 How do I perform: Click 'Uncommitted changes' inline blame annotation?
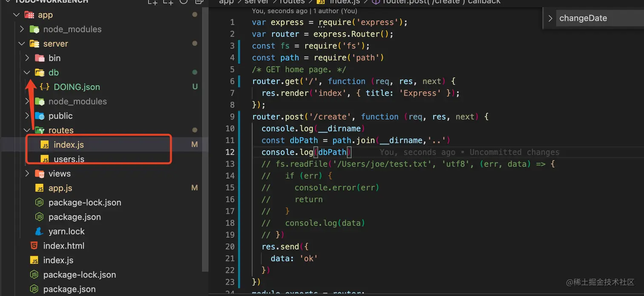515,152
